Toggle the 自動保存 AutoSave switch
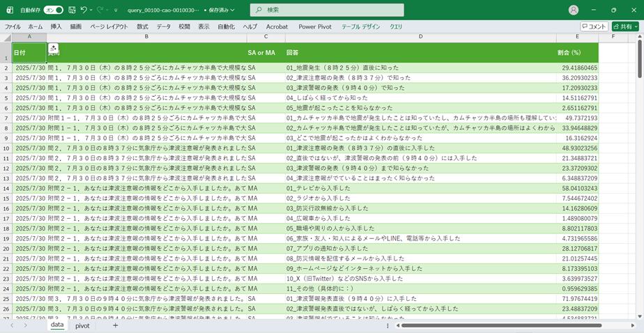The width and height of the screenshot is (644, 333). 54,10
